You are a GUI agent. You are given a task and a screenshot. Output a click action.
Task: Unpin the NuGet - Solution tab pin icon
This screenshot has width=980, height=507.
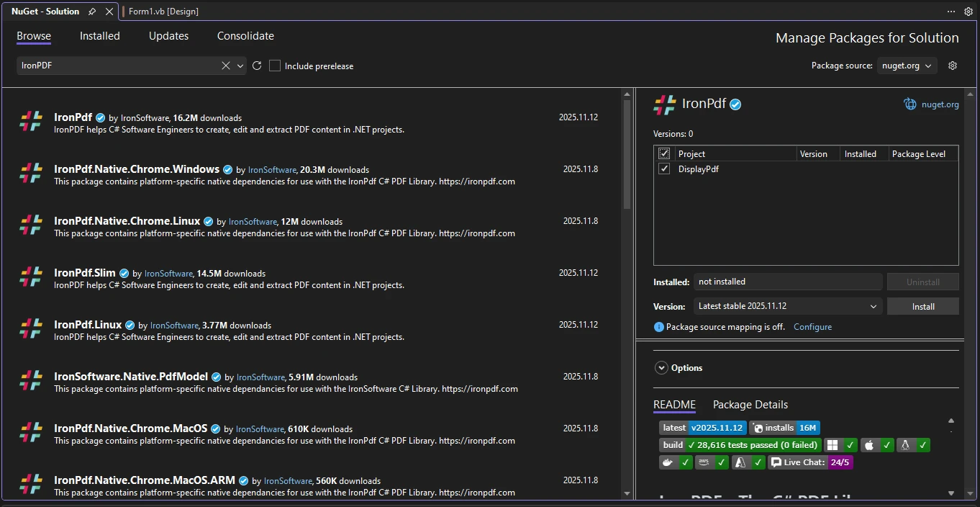click(91, 11)
